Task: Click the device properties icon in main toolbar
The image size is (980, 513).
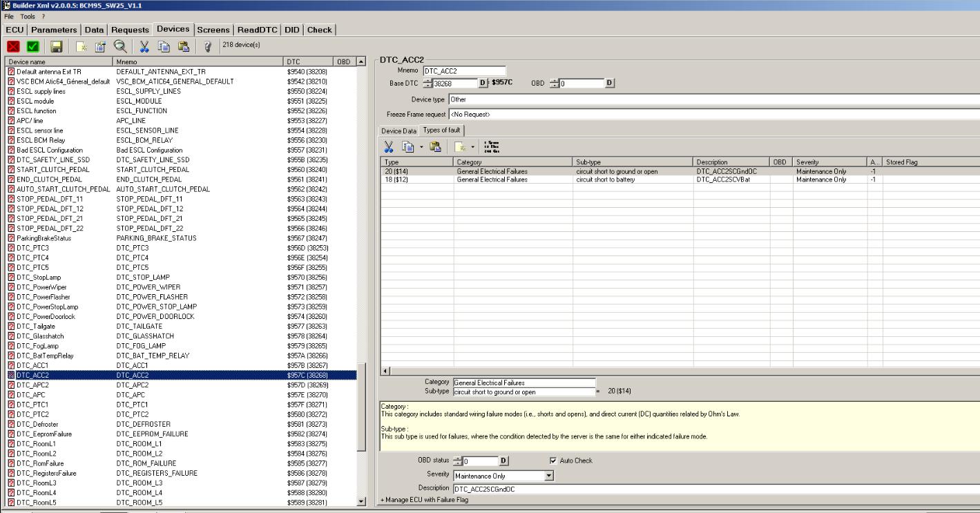Action: tap(99, 46)
